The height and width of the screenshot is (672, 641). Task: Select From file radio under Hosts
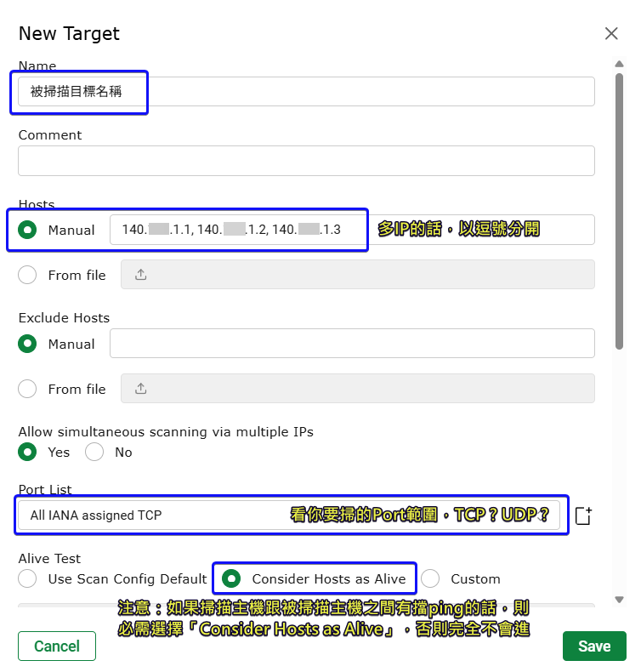(x=28, y=275)
